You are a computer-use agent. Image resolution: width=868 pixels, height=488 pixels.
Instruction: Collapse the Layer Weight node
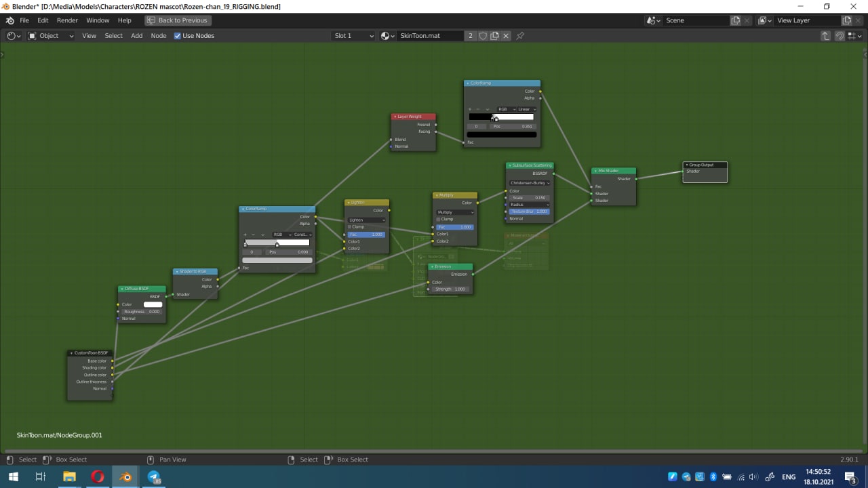[x=395, y=117]
